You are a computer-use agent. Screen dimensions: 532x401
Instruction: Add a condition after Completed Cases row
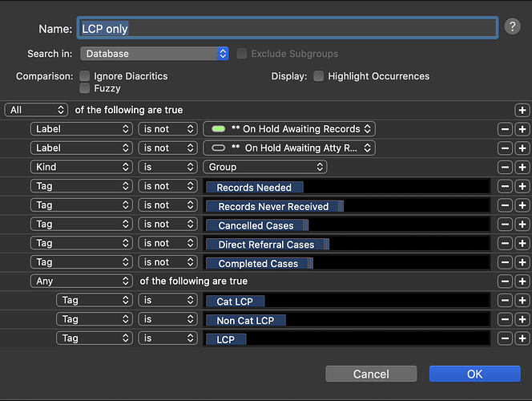point(522,262)
